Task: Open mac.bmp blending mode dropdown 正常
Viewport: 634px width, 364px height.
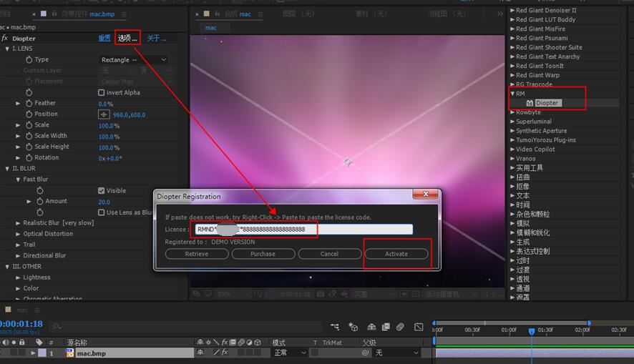Action: (290, 353)
